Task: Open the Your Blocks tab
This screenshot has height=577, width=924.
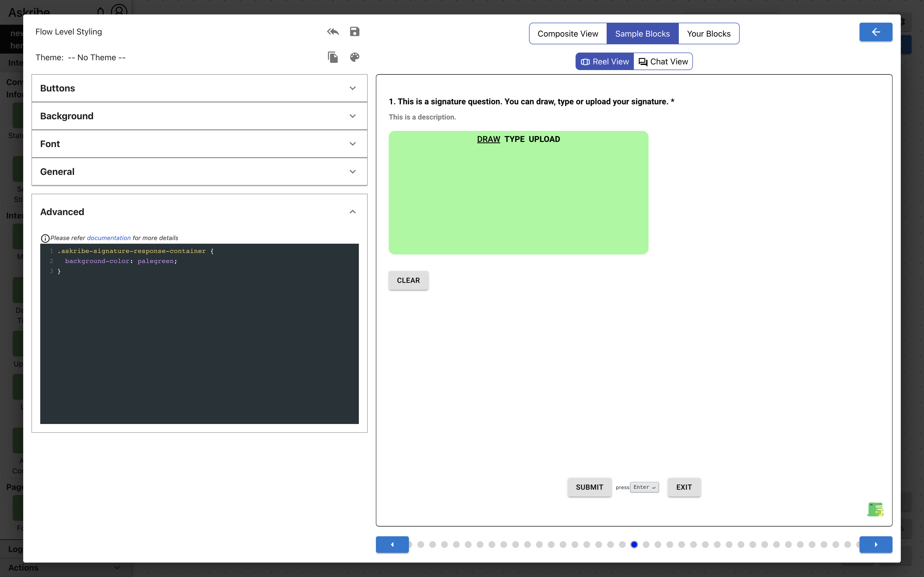Action: [x=709, y=33]
